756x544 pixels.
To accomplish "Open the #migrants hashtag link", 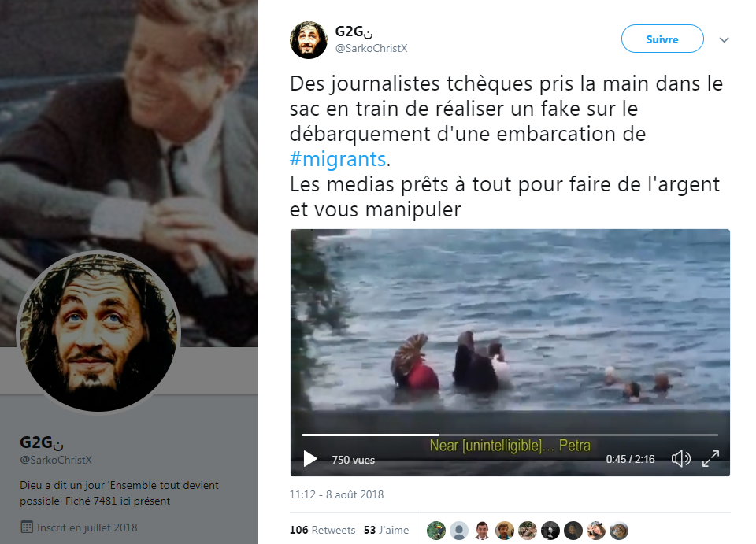I will tap(338, 159).
